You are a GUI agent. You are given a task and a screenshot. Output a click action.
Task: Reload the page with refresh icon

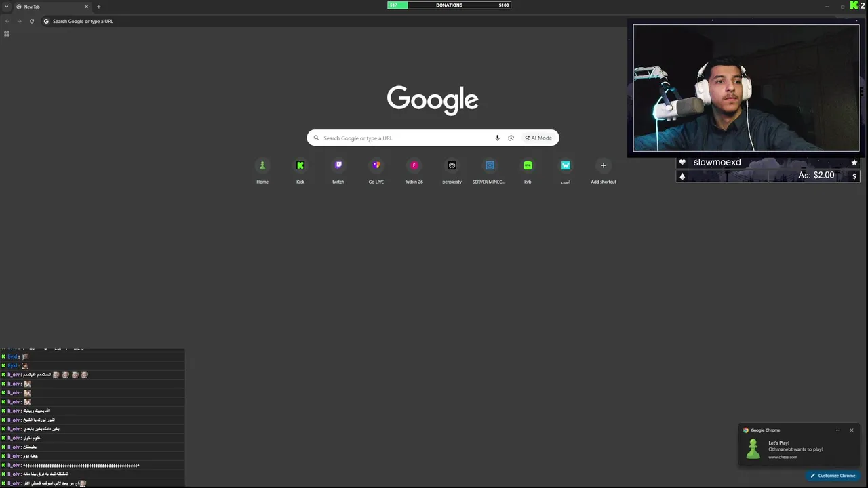(31, 21)
